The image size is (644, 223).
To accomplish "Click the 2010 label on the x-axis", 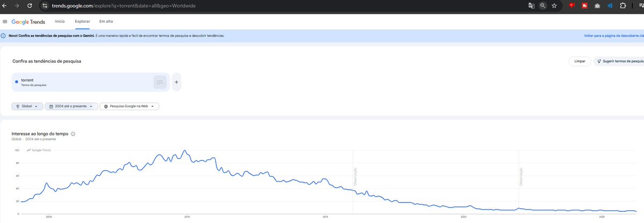I will coord(187,217).
